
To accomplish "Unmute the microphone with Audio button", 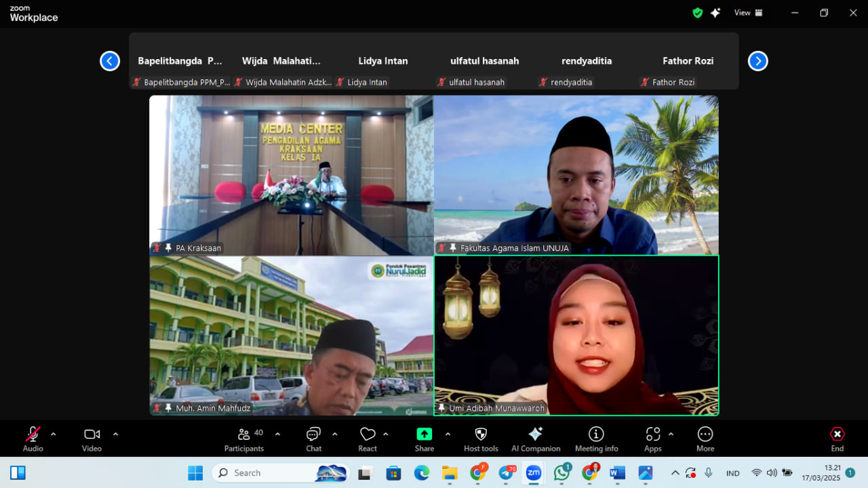I will (33, 439).
